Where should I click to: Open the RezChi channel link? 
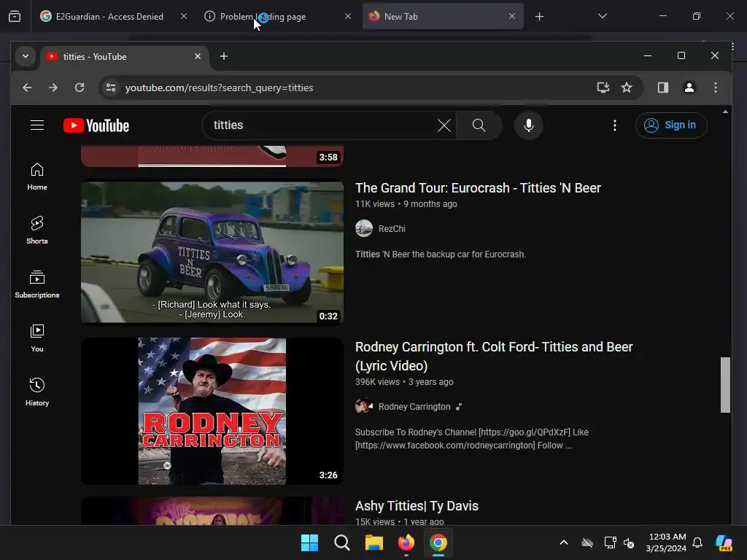pyautogui.click(x=392, y=228)
